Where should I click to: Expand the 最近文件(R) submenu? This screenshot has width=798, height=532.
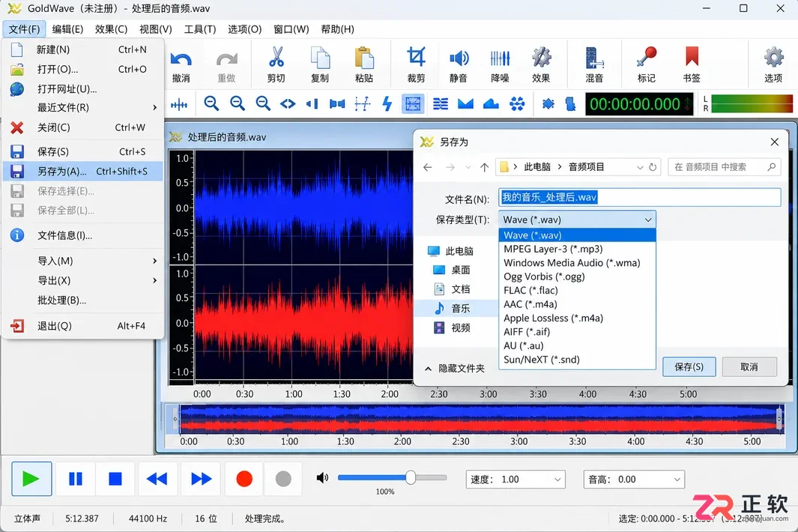click(x=83, y=107)
